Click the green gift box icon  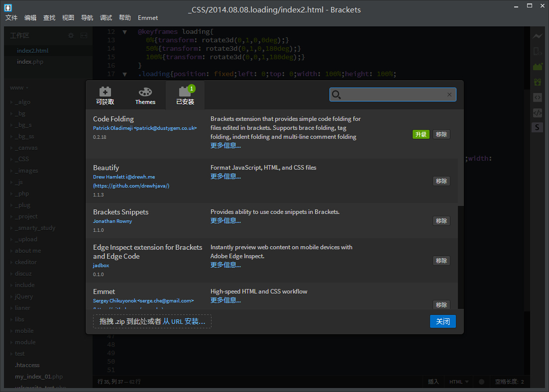[537, 82]
